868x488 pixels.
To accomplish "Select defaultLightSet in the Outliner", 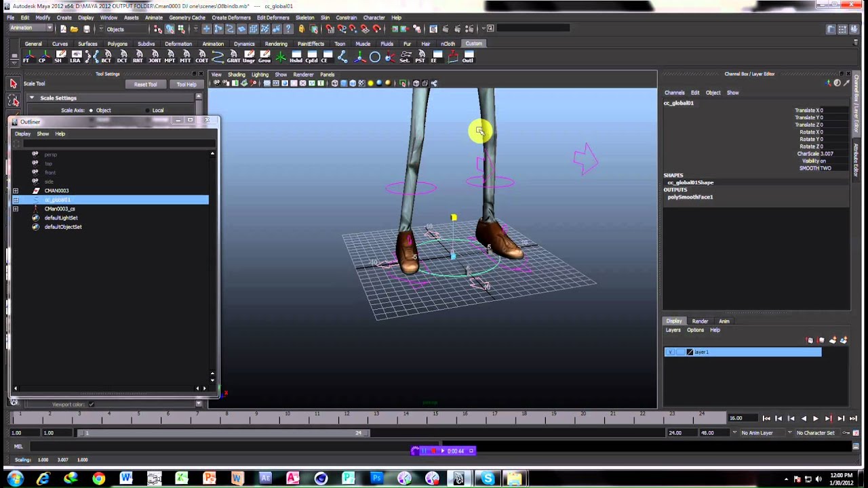I will 61,218.
